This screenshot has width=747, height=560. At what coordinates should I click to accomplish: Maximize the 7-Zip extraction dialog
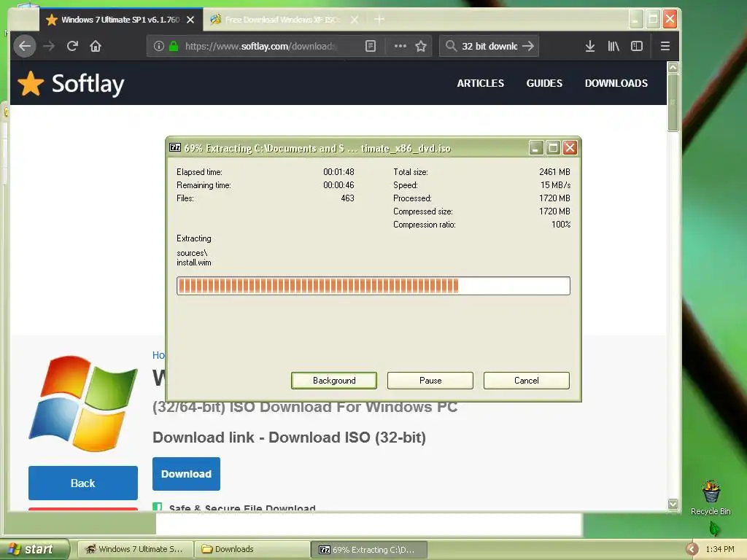coord(553,147)
